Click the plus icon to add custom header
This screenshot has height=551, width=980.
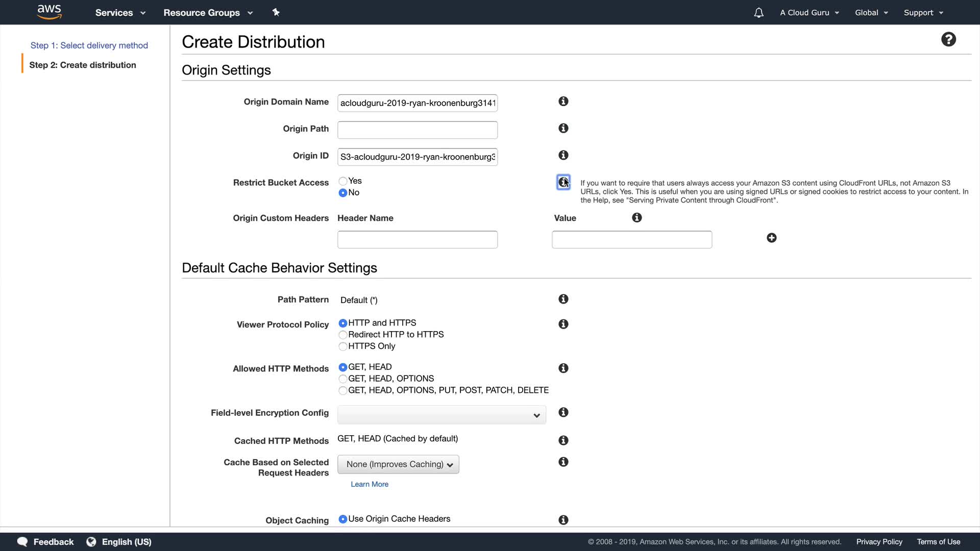point(771,238)
